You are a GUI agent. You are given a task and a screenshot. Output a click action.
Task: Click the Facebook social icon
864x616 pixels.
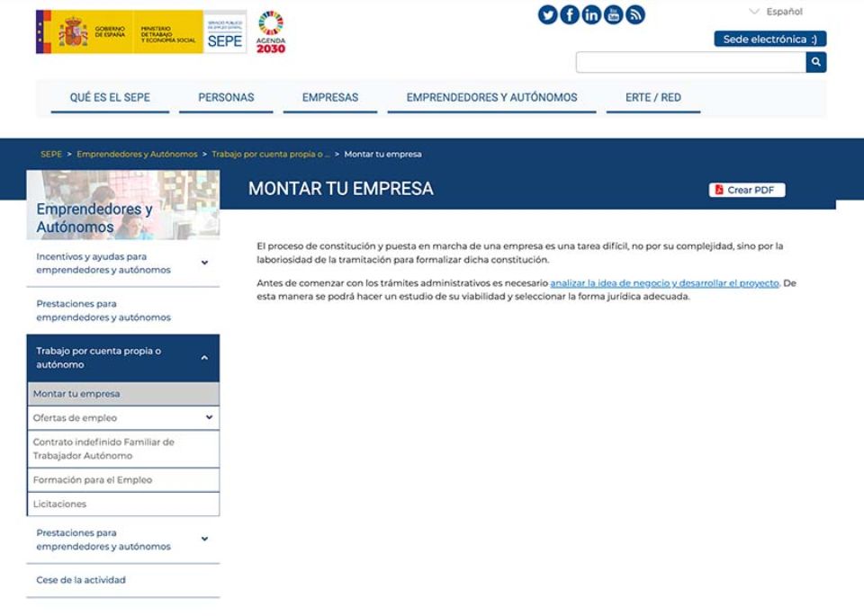(x=569, y=14)
